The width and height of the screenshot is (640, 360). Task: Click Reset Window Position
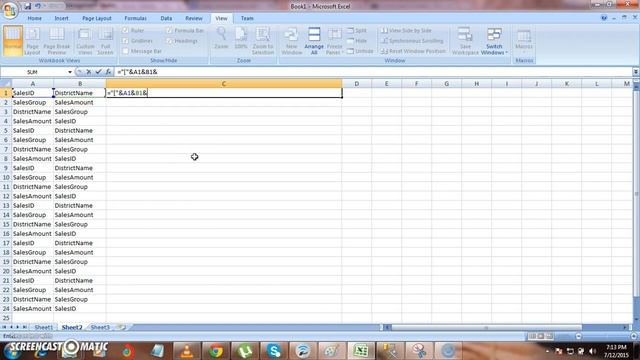pyautogui.click(x=413, y=51)
